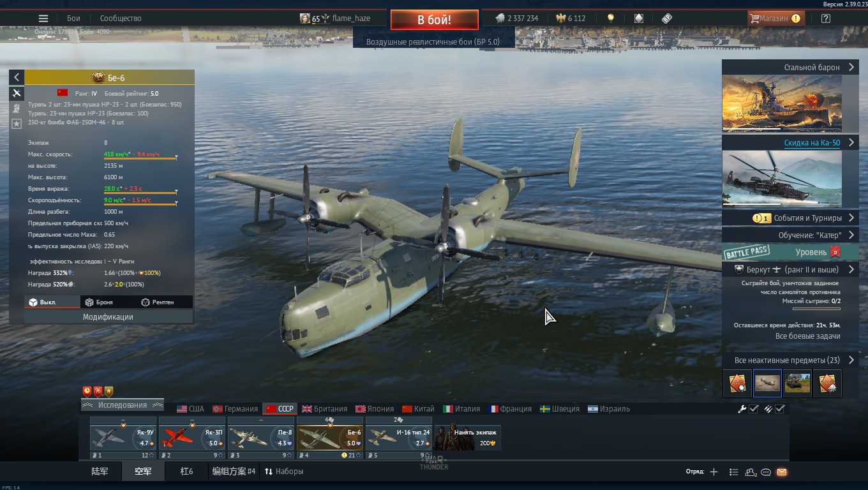Click the ammo auto-refill bullets icon
The width and height of the screenshot is (868, 490).
768,409
